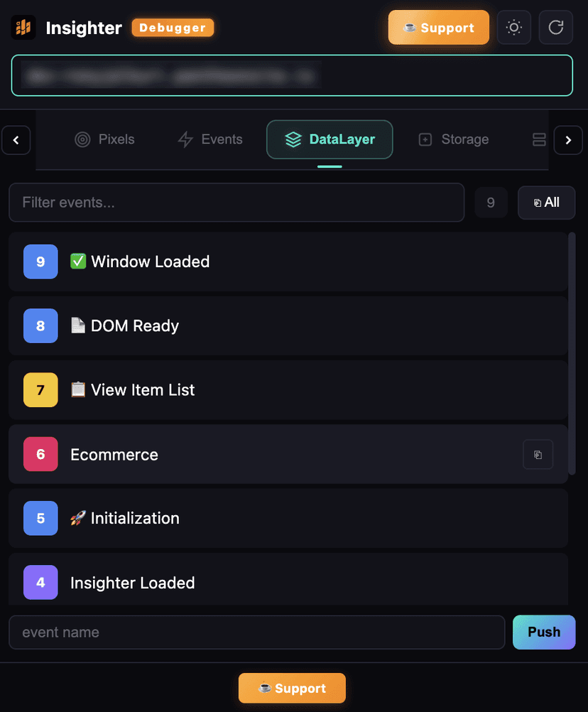Click the top Support coffee button

(438, 28)
